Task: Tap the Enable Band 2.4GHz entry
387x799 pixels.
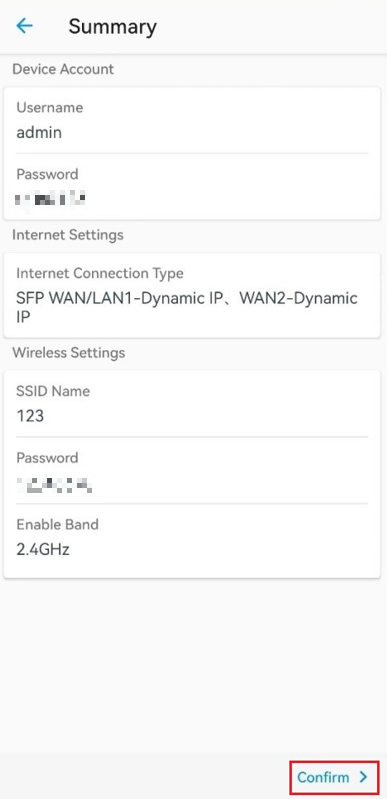Action: [x=192, y=537]
